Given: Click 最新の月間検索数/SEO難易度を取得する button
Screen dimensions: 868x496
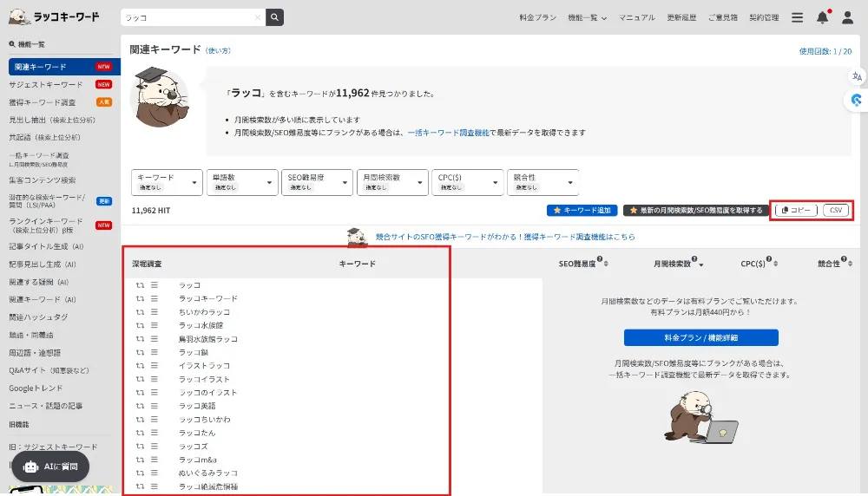Looking at the screenshot, I should pyautogui.click(x=696, y=210).
